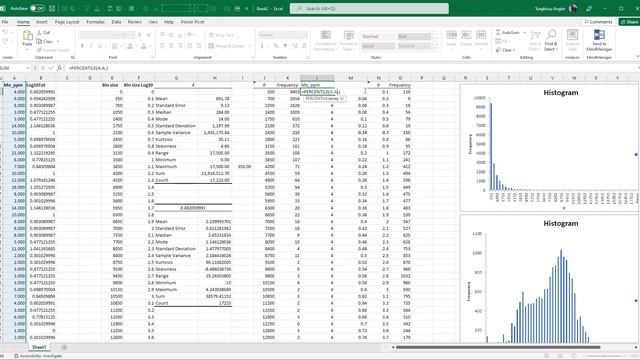This screenshot has height=360, width=640.
Task: Open the Number Format combo box
Action: (x=282, y=35)
